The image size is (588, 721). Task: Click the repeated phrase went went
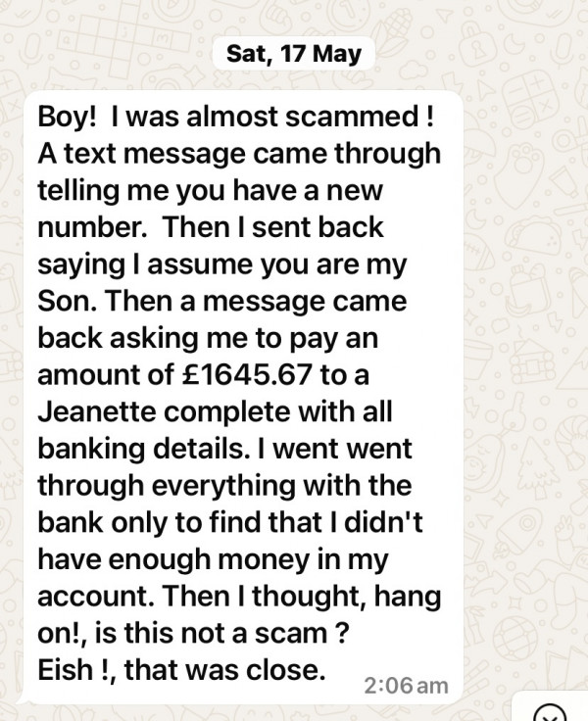[342, 449]
